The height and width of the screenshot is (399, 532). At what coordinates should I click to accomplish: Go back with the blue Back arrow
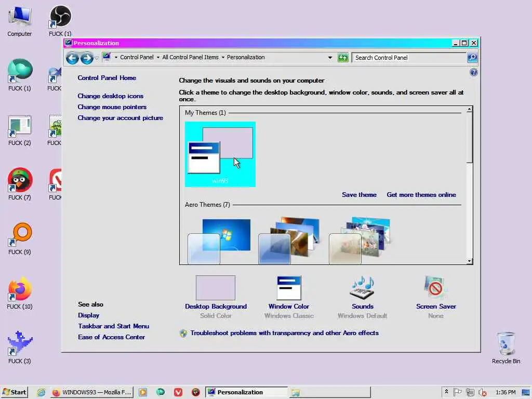72,58
